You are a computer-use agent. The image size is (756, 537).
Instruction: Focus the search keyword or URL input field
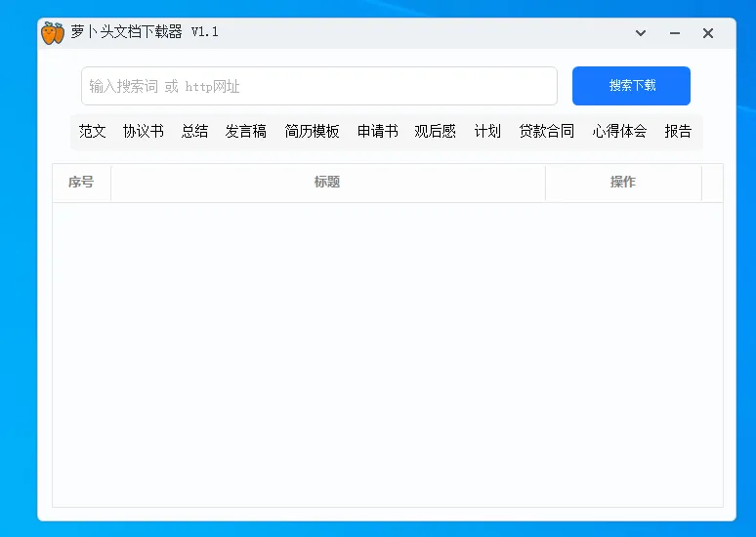coord(319,86)
